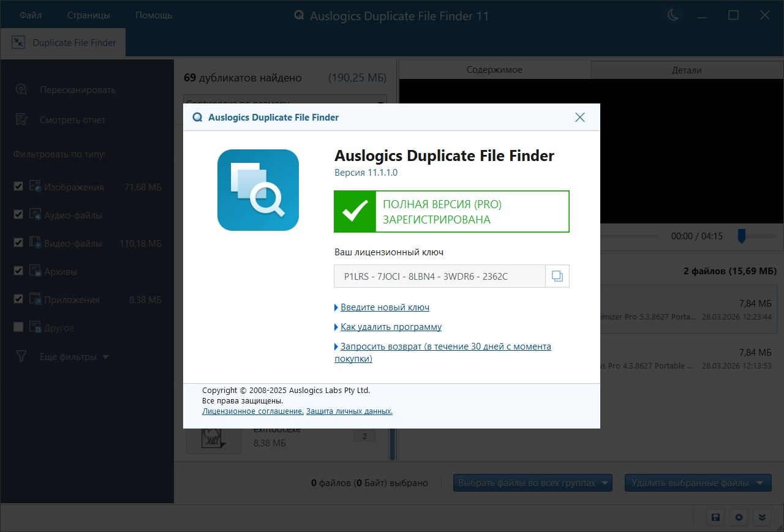Click the double-chevron down icon in bottom bar
This screenshot has height=532, width=784.
[762, 517]
